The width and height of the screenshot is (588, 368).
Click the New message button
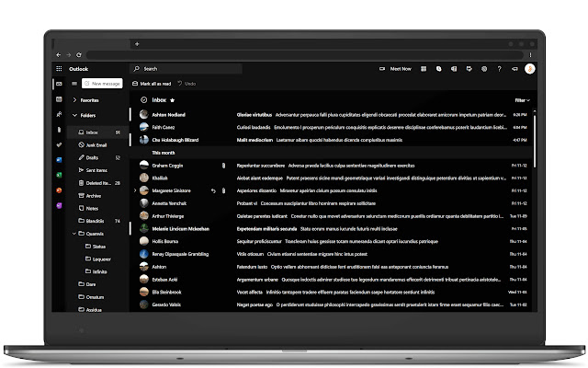[x=102, y=84]
